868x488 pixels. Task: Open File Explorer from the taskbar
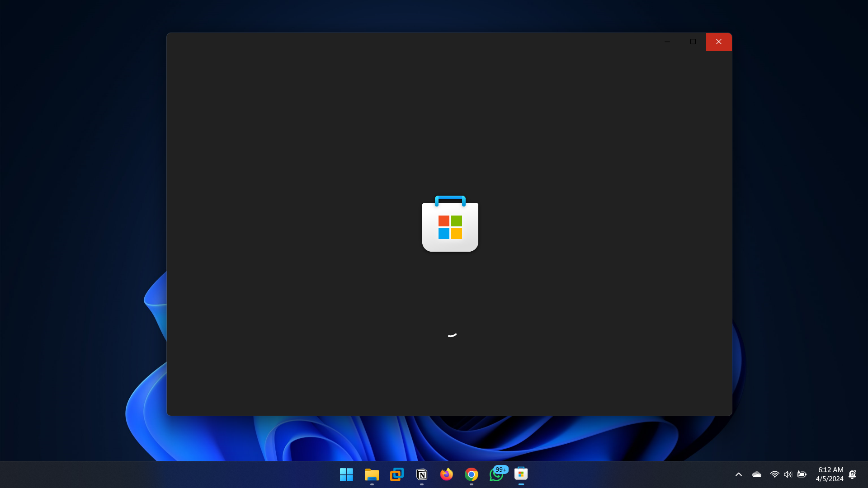point(372,474)
